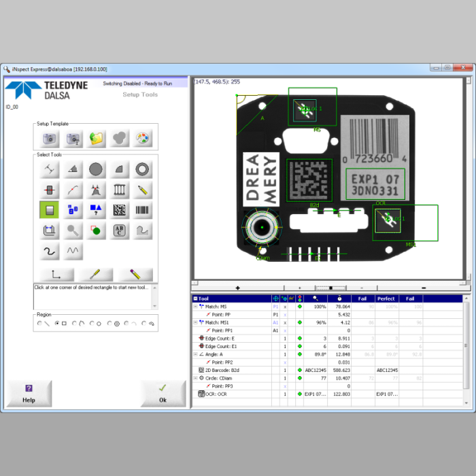Click the stopwatch time column header
Screen dimensions: 476x476
pyautogui.click(x=339, y=299)
